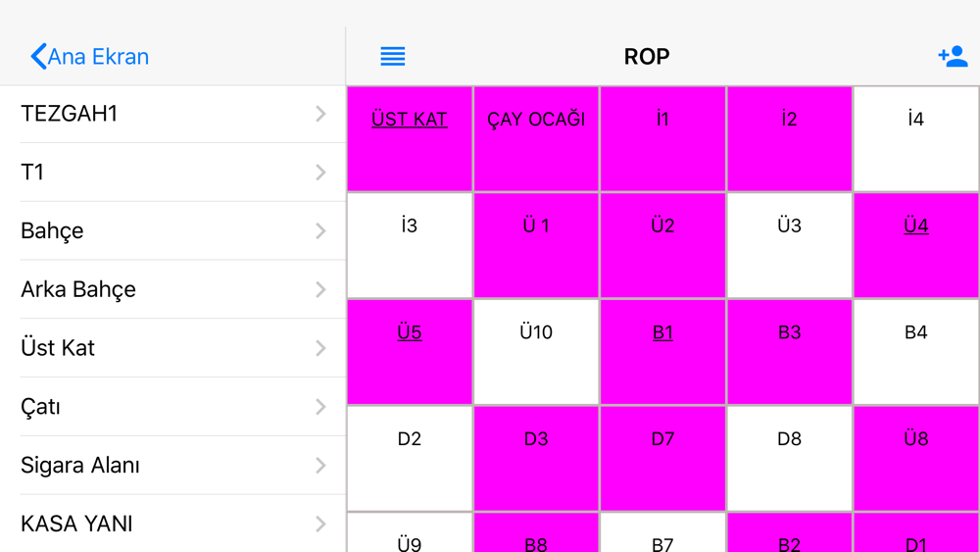Open the ÇAY OCAĞI table tile
Screen dimensions: 980x552
click(536, 139)
